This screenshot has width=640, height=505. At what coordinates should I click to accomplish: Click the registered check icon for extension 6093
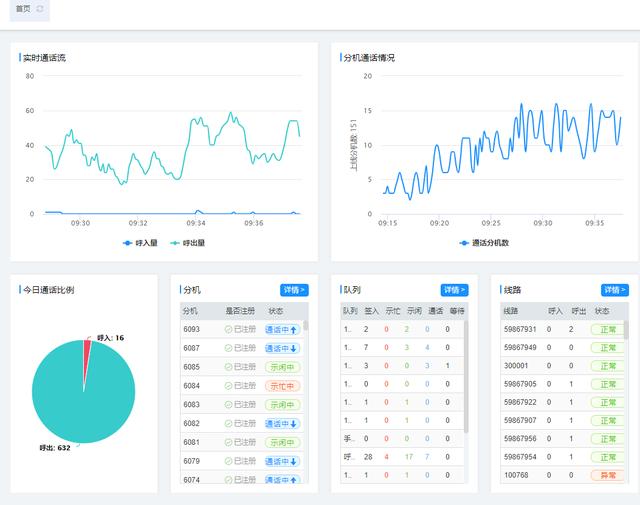pyautogui.click(x=229, y=329)
